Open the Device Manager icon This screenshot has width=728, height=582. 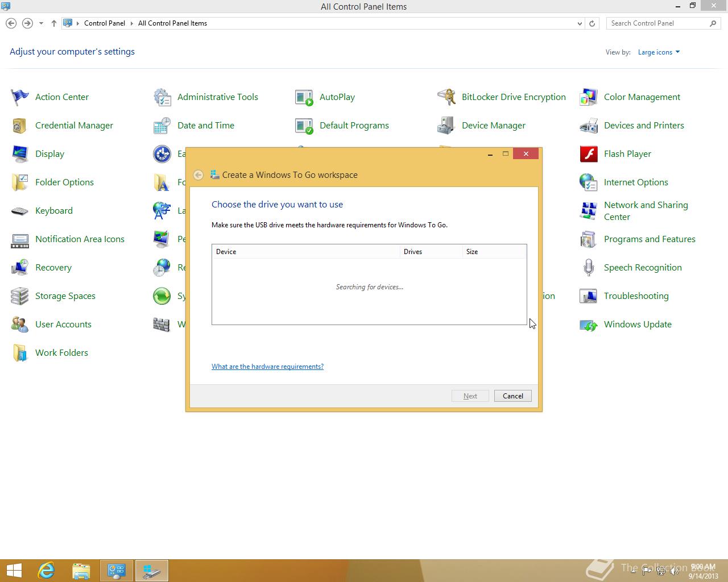446,126
